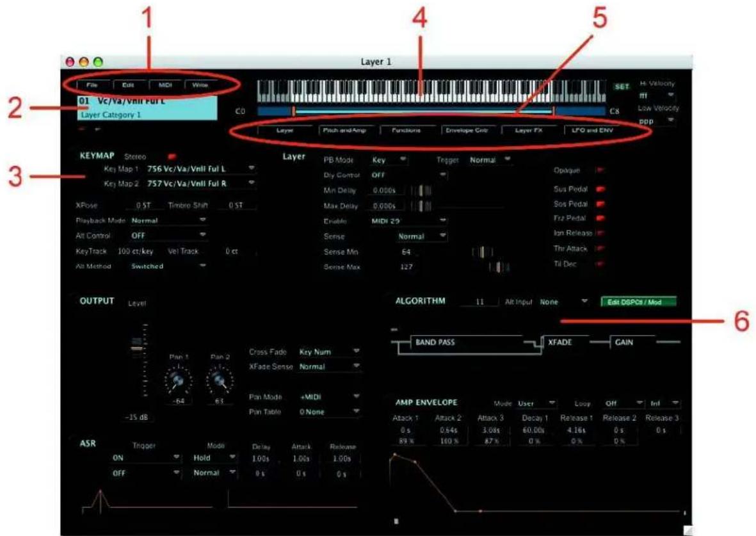Viewport: 756px width, 536px height.
Task: Click the Min Delay slider
Action: coord(421,191)
